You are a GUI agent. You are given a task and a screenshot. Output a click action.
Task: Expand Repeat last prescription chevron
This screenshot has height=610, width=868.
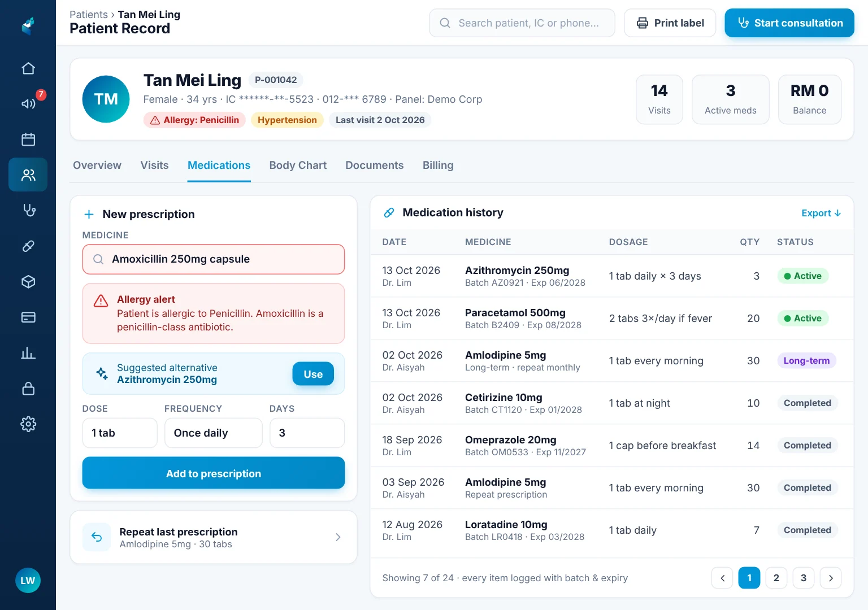point(338,537)
